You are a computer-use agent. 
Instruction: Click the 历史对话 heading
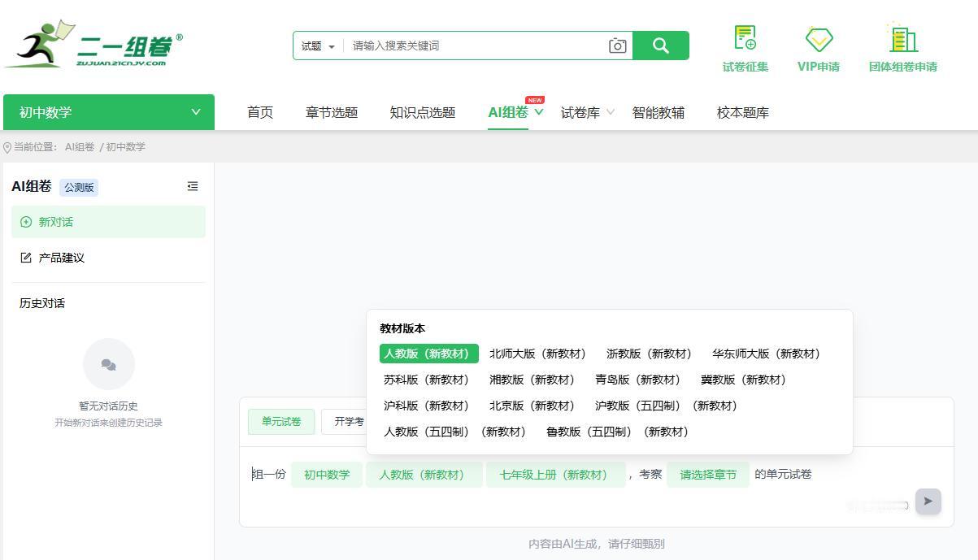pos(42,303)
